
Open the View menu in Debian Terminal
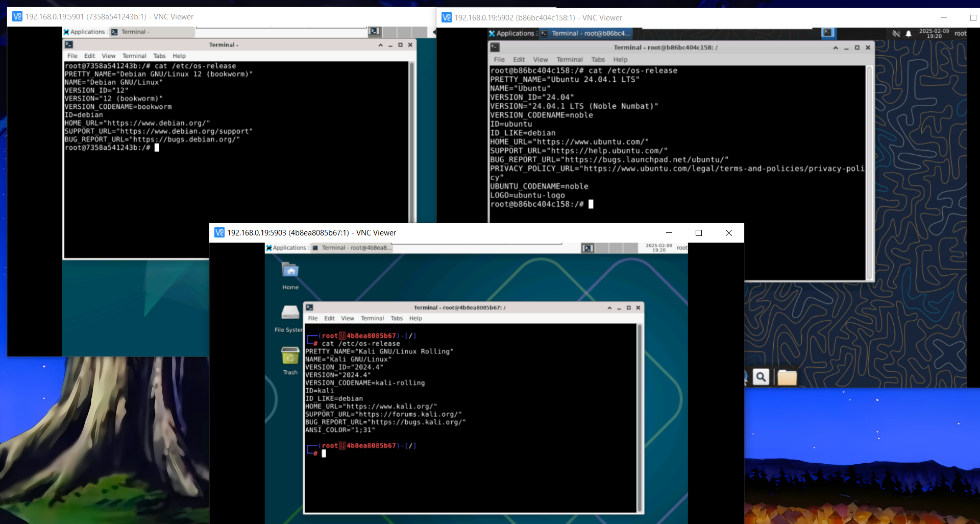[x=108, y=56]
